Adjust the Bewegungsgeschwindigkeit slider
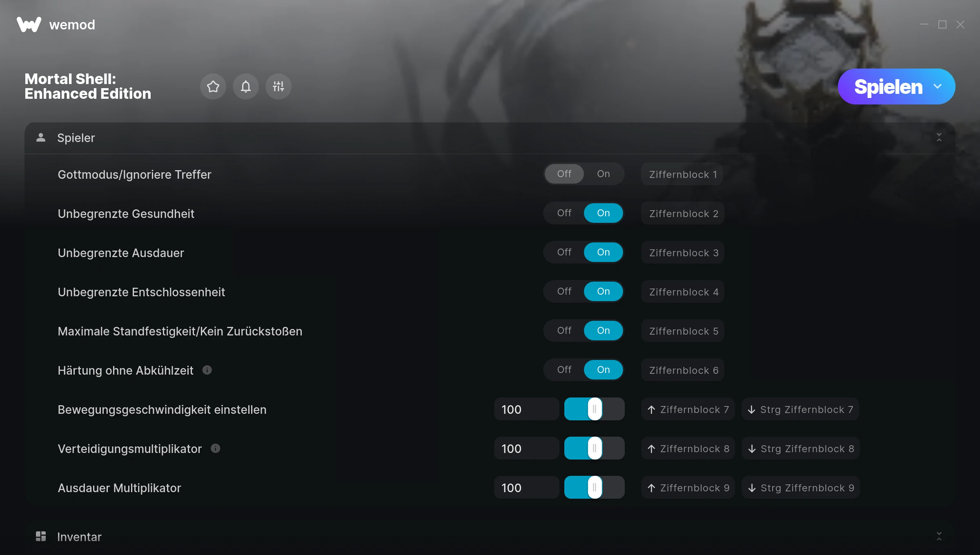The width and height of the screenshot is (980, 555). [x=595, y=409]
